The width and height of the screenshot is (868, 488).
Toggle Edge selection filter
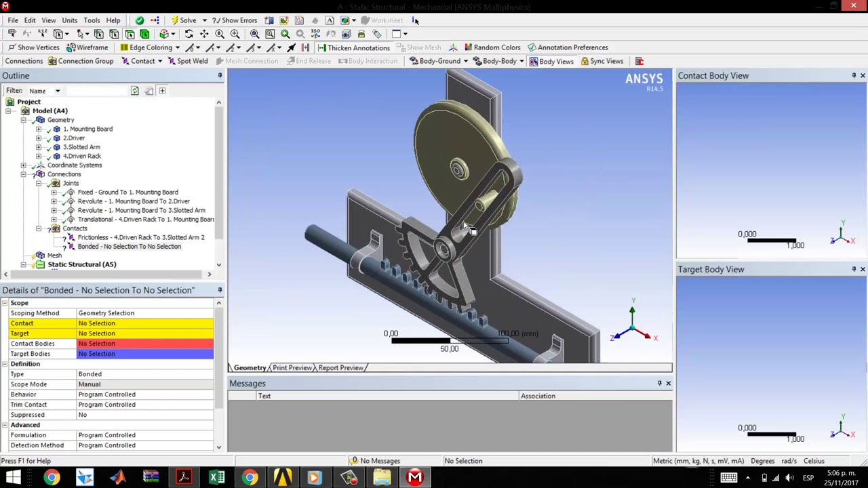(114, 34)
